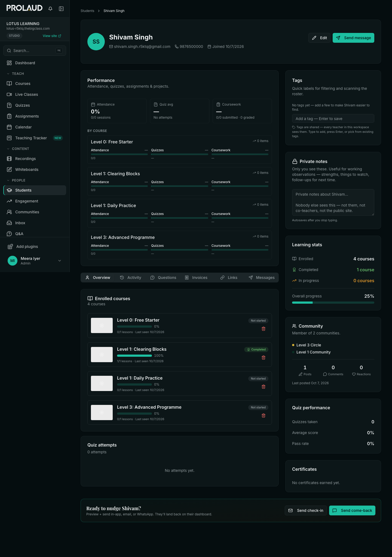
Task: Collapse the TEACH section
Action: click(16, 74)
